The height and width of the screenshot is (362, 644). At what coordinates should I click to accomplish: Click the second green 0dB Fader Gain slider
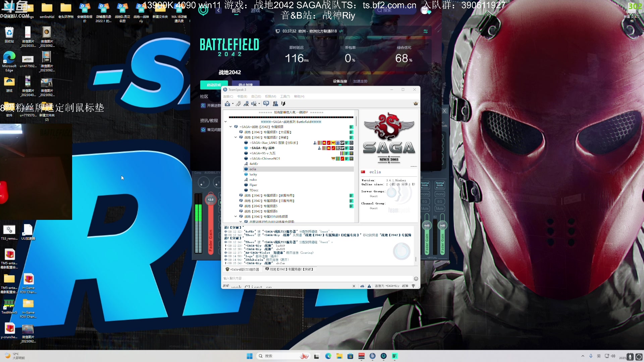(442, 226)
